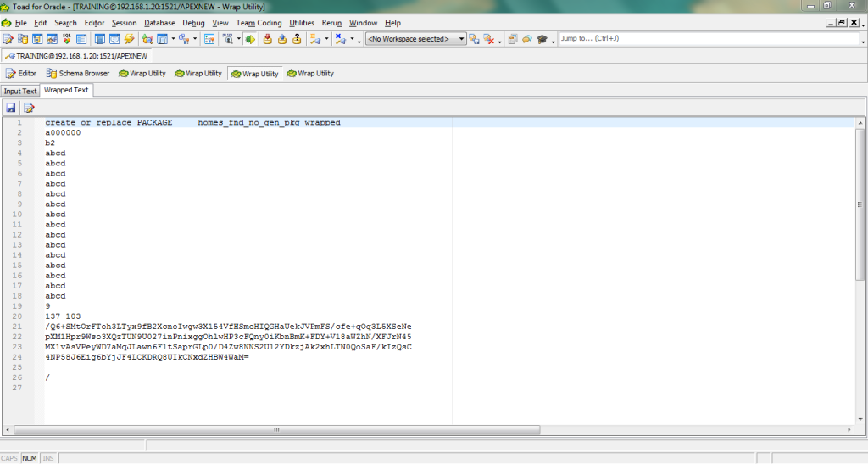Click the green arrow execute toolbar icon
Screen dimensions: 868x464
point(250,39)
